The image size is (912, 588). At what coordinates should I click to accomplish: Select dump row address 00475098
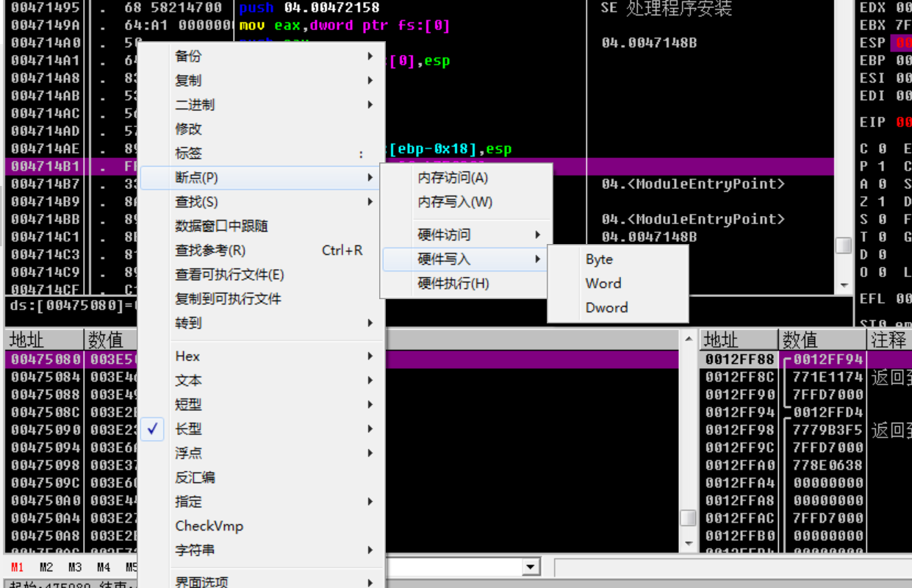tap(46, 465)
